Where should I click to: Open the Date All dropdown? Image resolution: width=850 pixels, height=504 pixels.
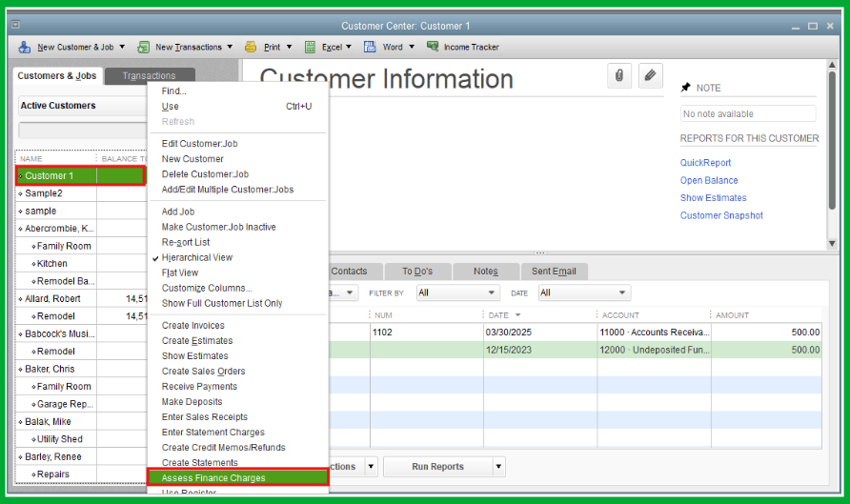[584, 292]
